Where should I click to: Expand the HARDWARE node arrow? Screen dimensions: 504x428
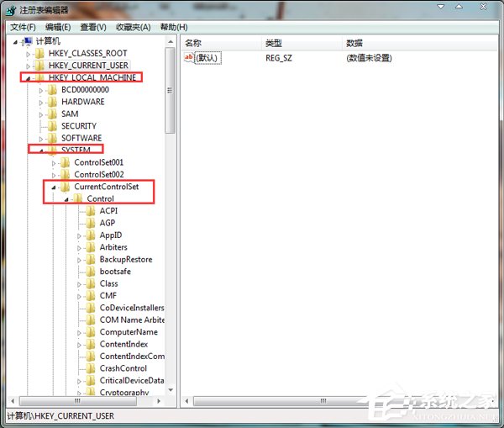tap(41, 103)
